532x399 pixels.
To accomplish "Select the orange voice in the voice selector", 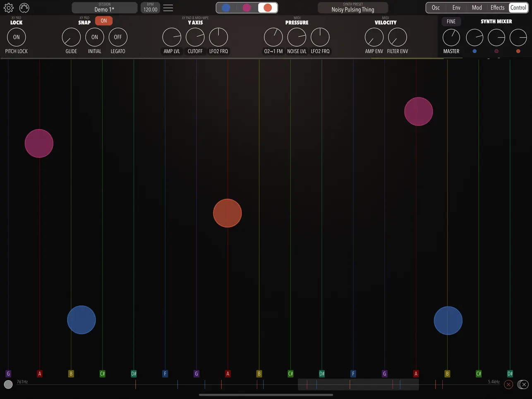I will (x=267, y=7).
